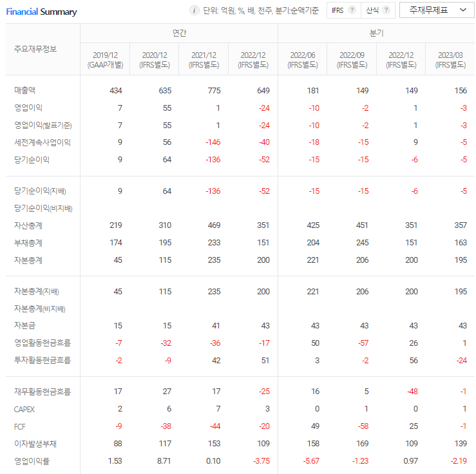The image size is (476, 474).
Task: Click the 2020/12 (IFRS별도) column header
Action: pyautogui.click(x=155, y=60)
